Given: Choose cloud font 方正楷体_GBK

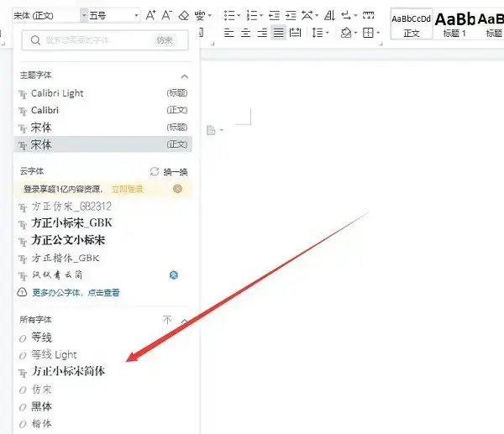Looking at the screenshot, I should [103, 258].
